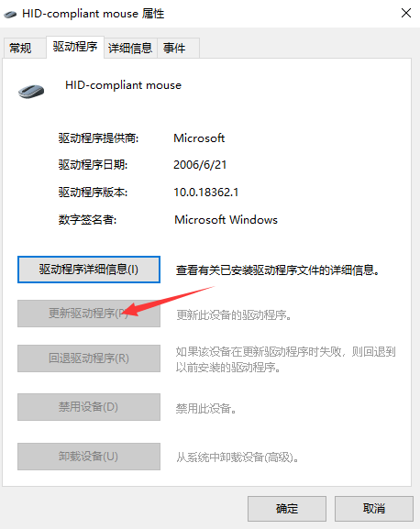Image resolution: width=420 pixels, height=529 pixels.
Task: Click the Microsoft Windows signer value
Action: [x=226, y=220]
